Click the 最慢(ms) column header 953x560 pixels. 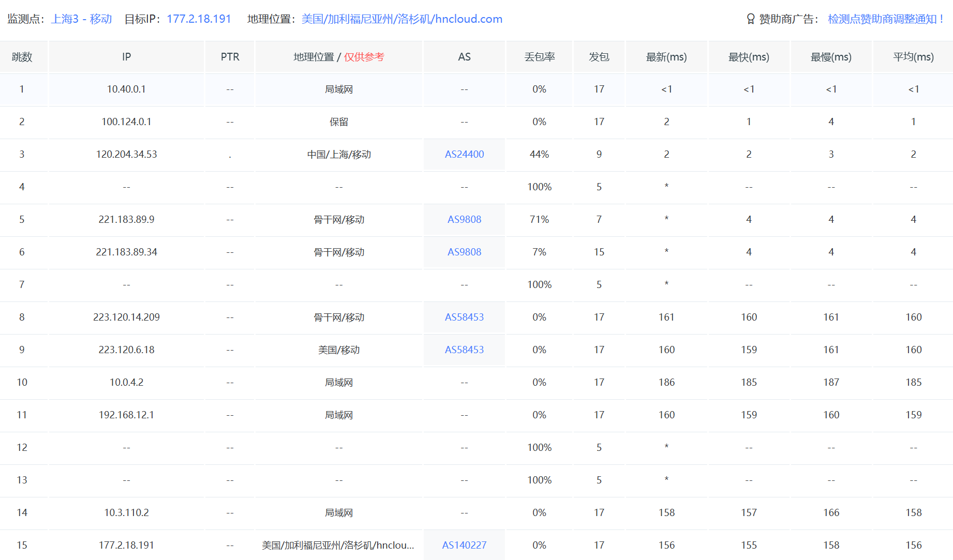coord(831,57)
